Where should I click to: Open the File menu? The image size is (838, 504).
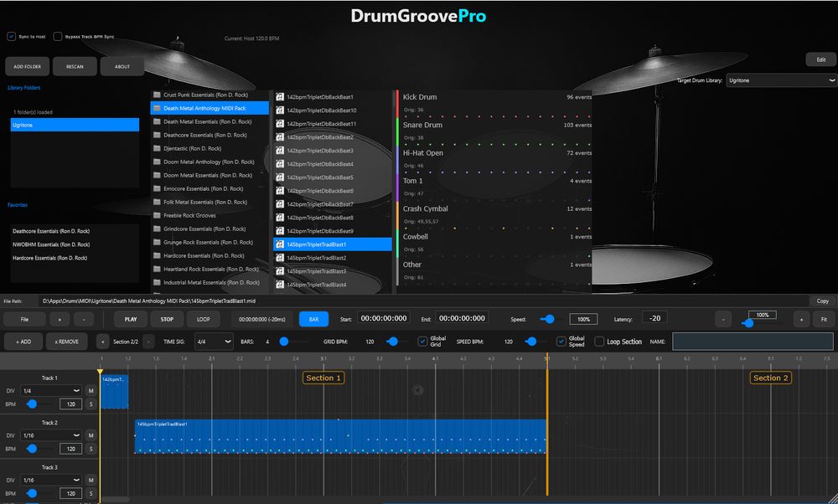point(25,319)
